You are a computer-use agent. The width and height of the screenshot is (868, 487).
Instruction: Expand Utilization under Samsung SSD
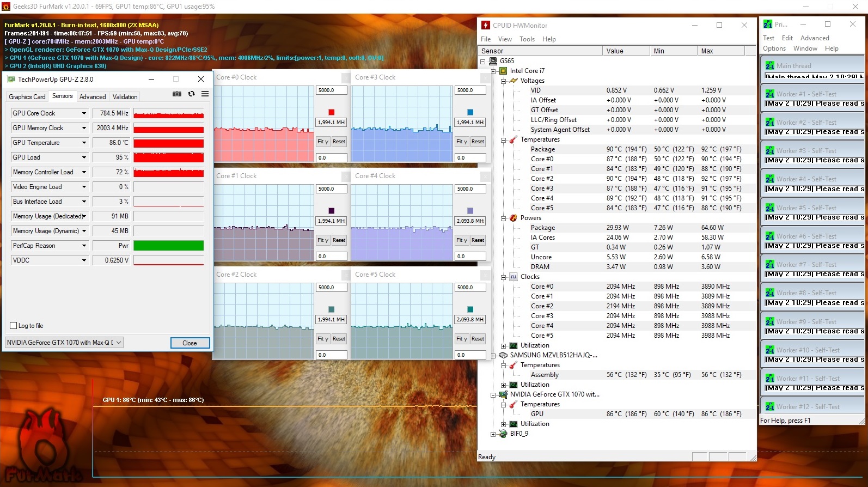pos(503,385)
